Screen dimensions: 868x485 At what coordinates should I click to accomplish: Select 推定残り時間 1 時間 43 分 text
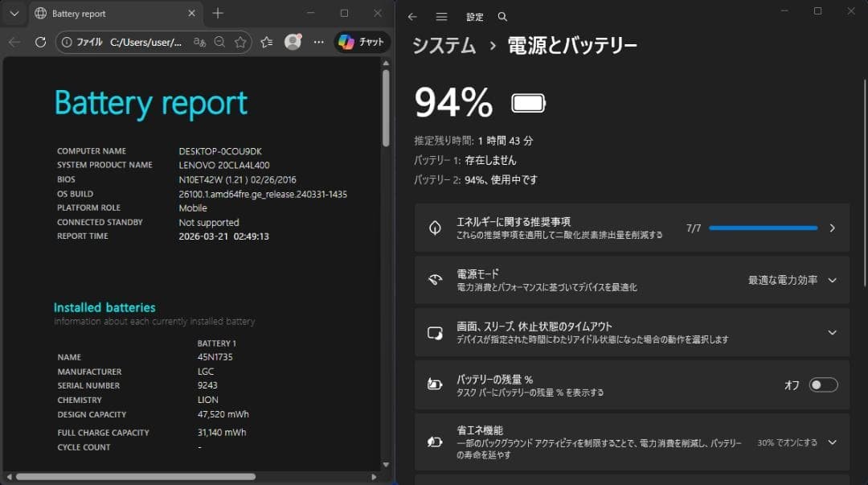click(473, 141)
